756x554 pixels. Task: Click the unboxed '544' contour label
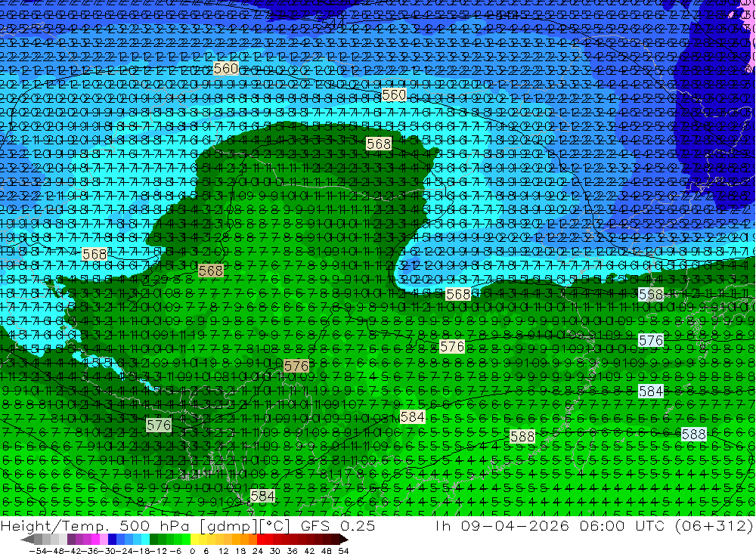[333, 23]
